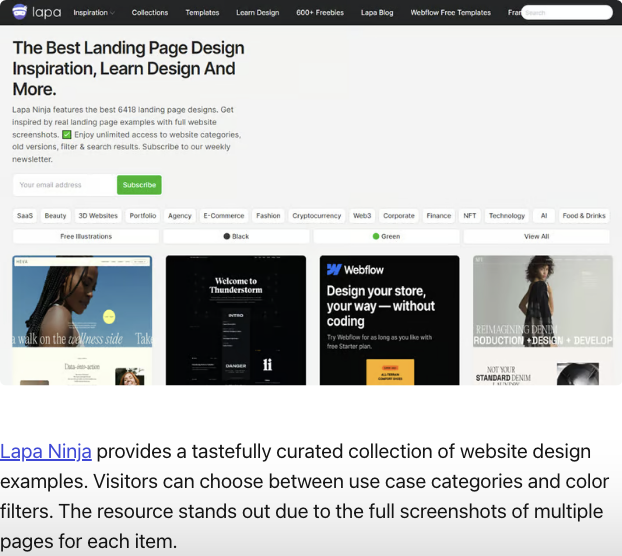The height and width of the screenshot is (556, 622).
Task: Open the Free Illustrations button
Action: (86, 236)
